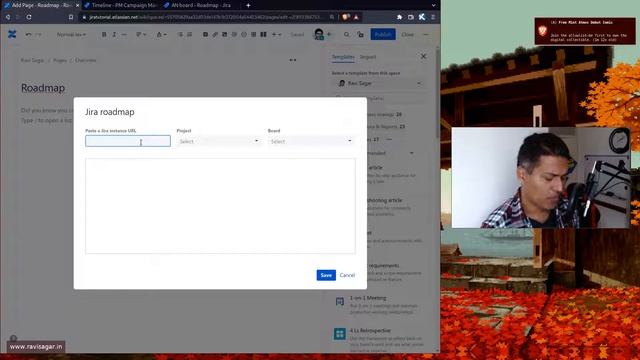Switch to AN board - Roadmap Jira tab
Screen dimensions: 640x360
(x=198, y=5)
